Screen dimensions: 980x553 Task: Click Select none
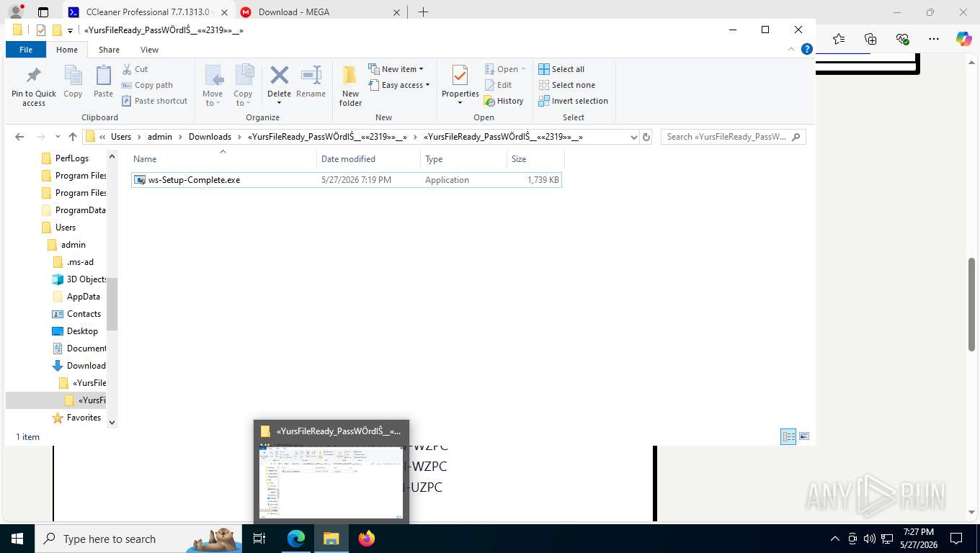click(x=566, y=85)
